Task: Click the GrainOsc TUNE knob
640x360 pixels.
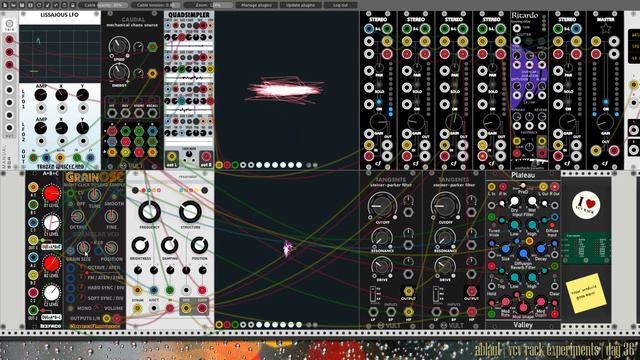Action: pos(95,195)
